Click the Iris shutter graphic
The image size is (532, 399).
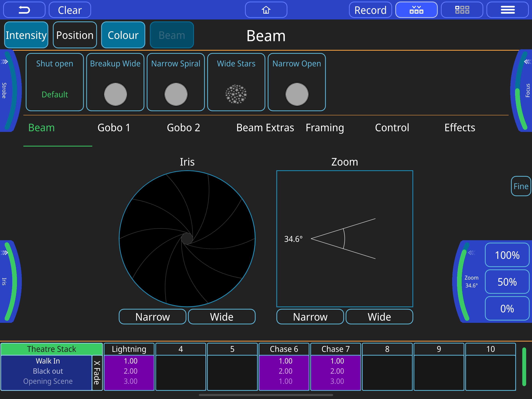[187, 239]
